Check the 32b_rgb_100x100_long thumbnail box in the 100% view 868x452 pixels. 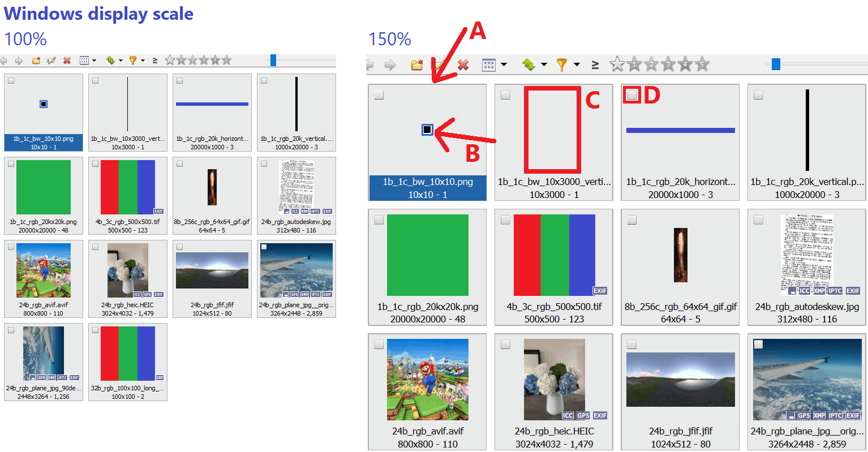95,330
